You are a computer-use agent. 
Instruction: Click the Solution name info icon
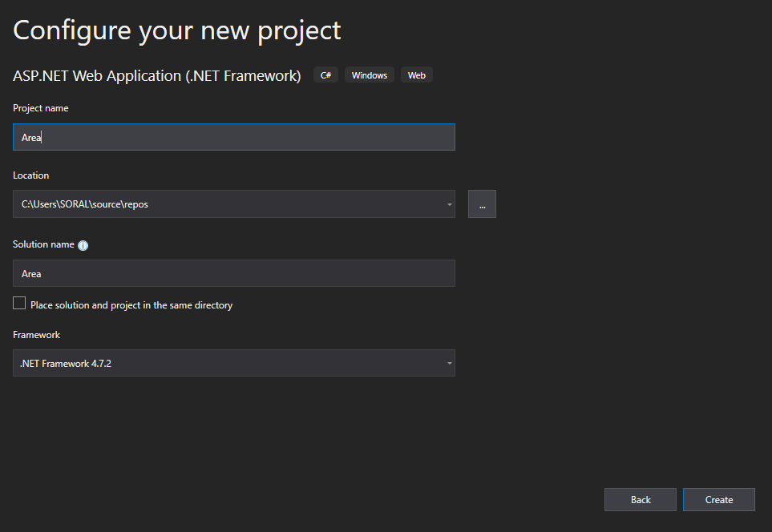tap(83, 245)
